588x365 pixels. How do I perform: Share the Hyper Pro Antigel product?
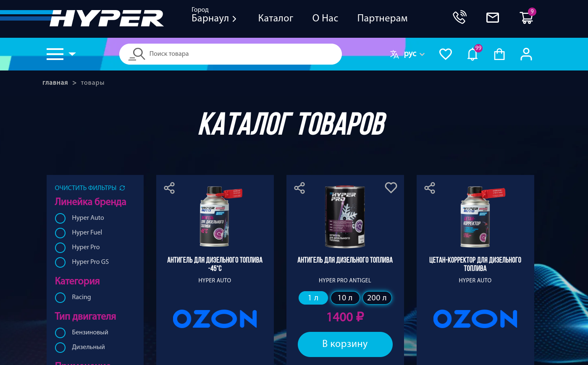[x=299, y=188]
